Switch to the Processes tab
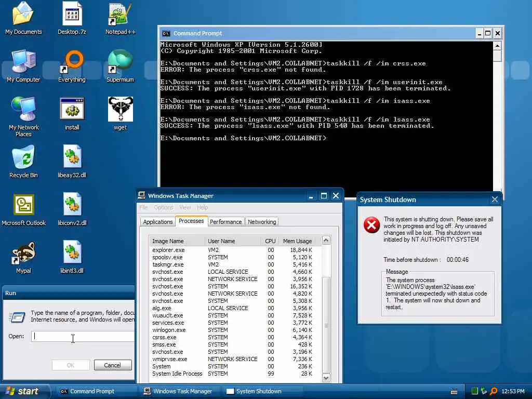 click(191, 221)
